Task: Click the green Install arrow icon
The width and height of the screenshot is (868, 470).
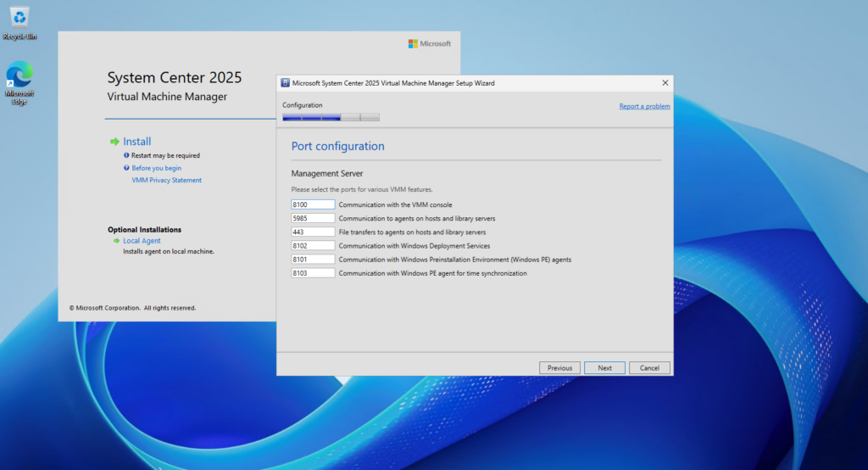Action: tap(114, 142)
